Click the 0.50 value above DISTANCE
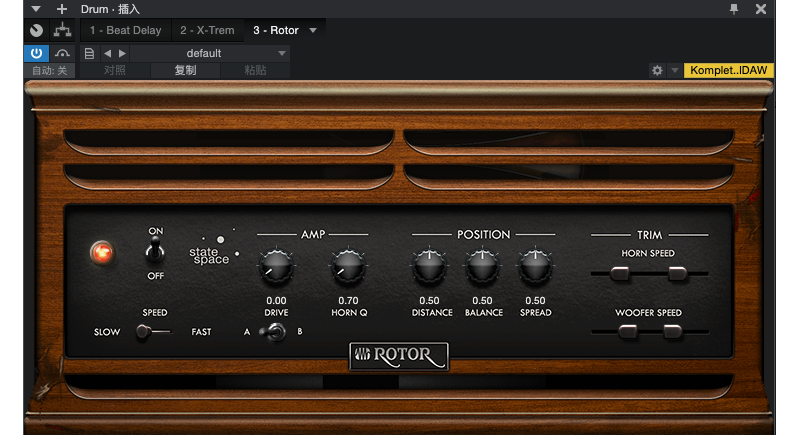 coord(430,300)
